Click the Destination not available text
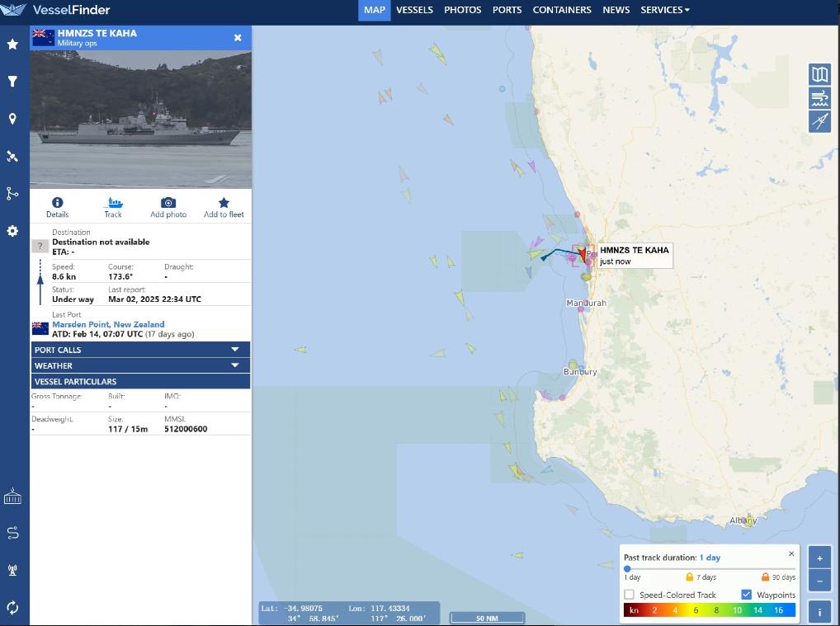The width and height of the screenshot is (840, 626). (101, 242)
